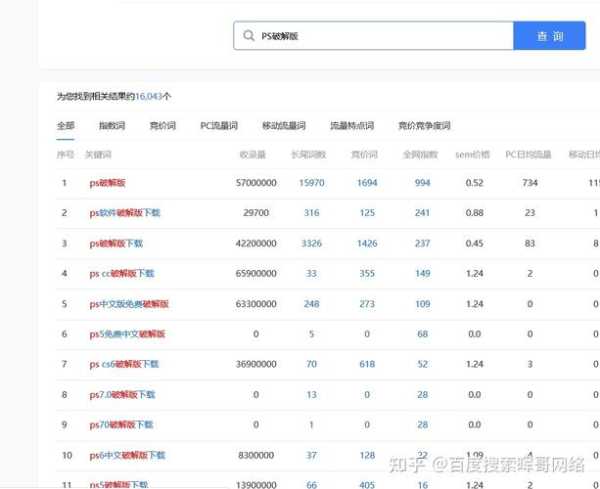
Task: Click the 收录量 column header
Action: coord(253,155)
